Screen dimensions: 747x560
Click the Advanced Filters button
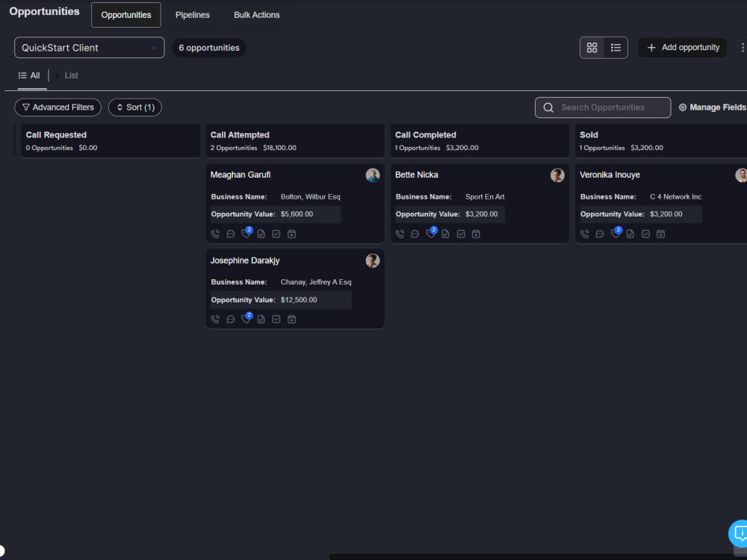tap(58, 107)
